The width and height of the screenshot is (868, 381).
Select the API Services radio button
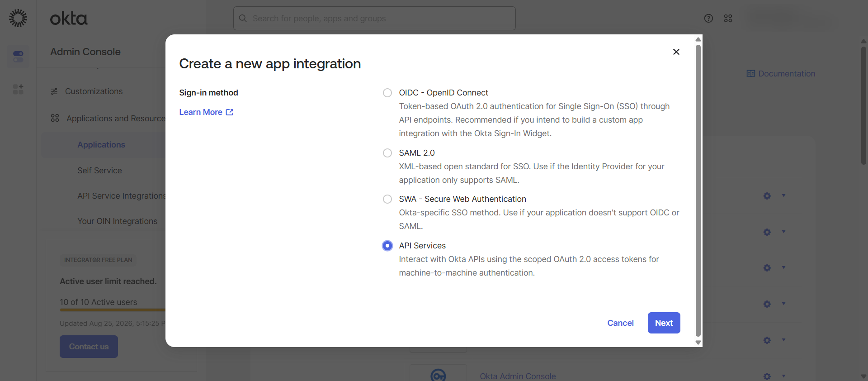pyautogui.click(x=387, y=246)
